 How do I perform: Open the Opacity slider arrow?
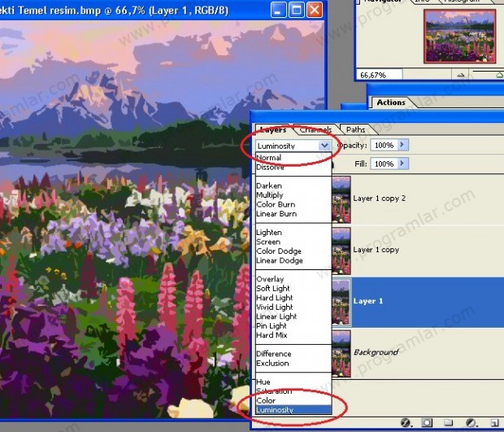tap(402, 145)
